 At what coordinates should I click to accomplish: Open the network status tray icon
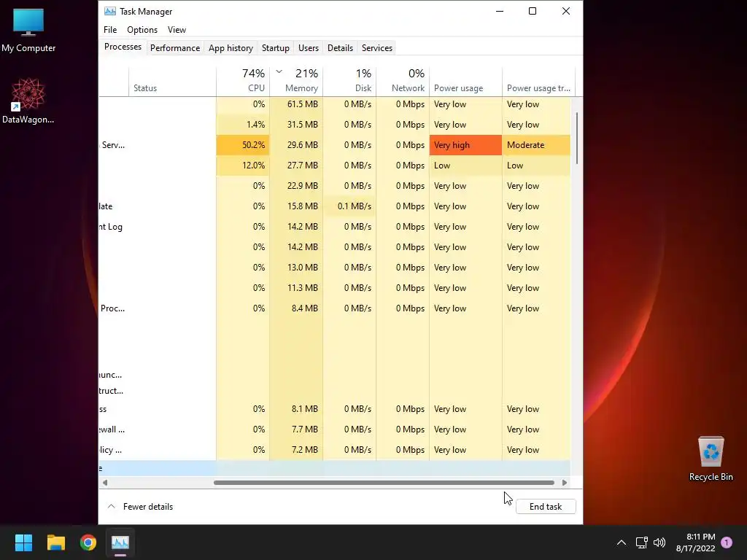(641, 542)
